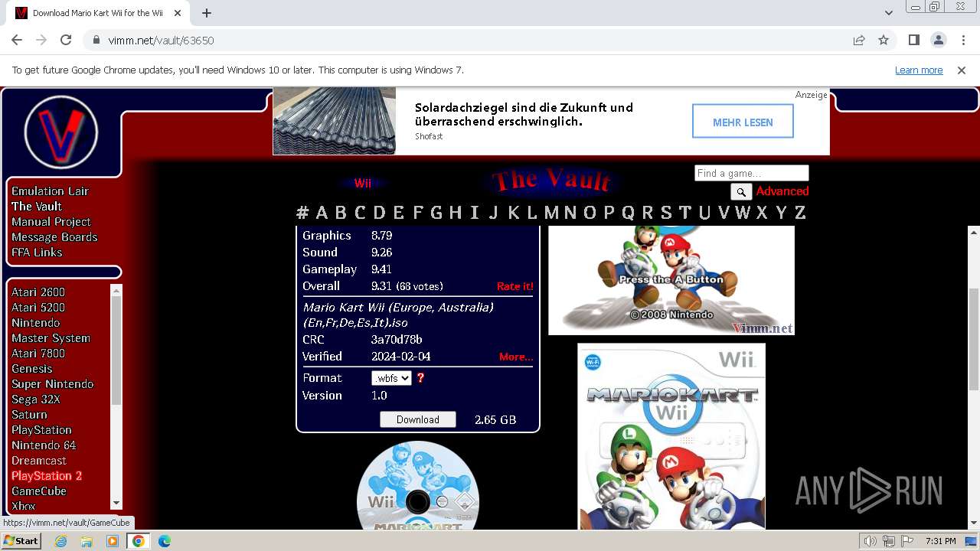Click the solar roof tile ad image
The image size is (980, 551).
click(335, 121)
